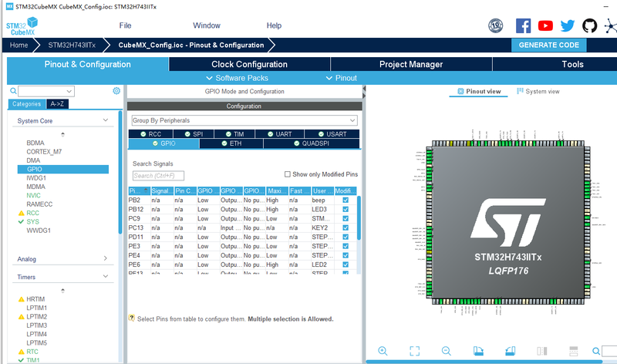Select the QUADSPI peripheral tab
The image size is (617, 364).
(312, 143)
